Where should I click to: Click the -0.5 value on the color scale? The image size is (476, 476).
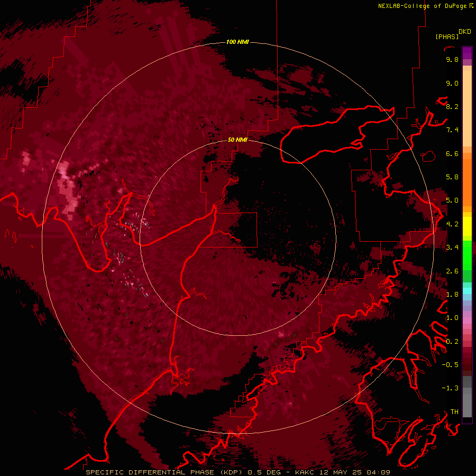pos(450,365)
